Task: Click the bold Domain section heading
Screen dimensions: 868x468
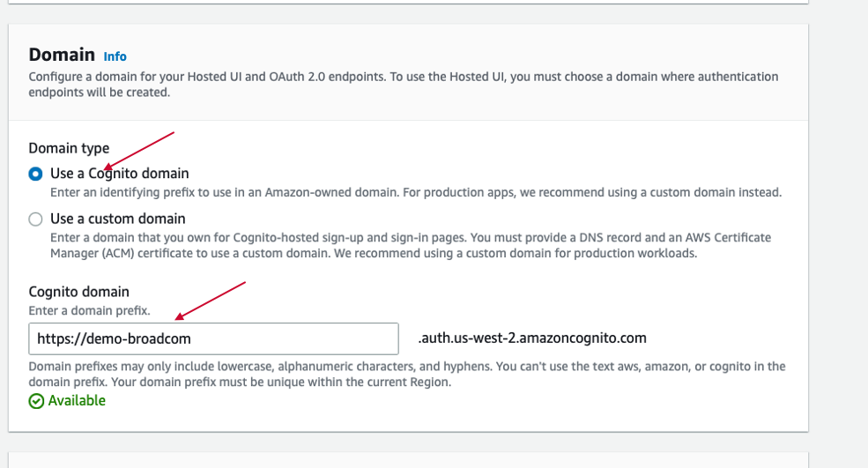Action: click(62, 55)
